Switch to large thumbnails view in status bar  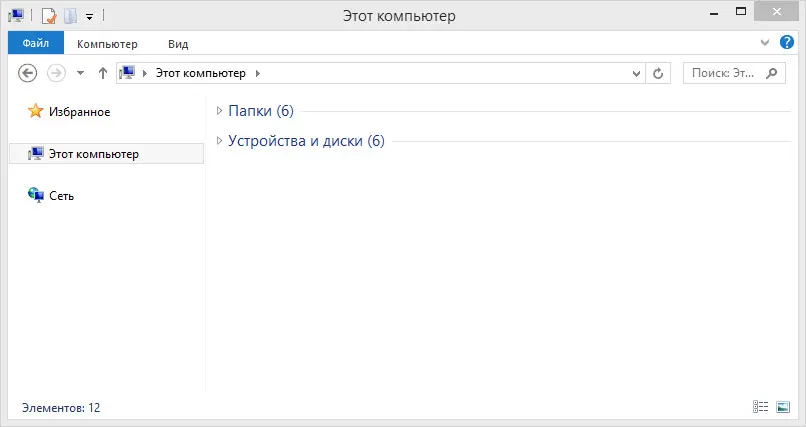click(x=783, y=407)
